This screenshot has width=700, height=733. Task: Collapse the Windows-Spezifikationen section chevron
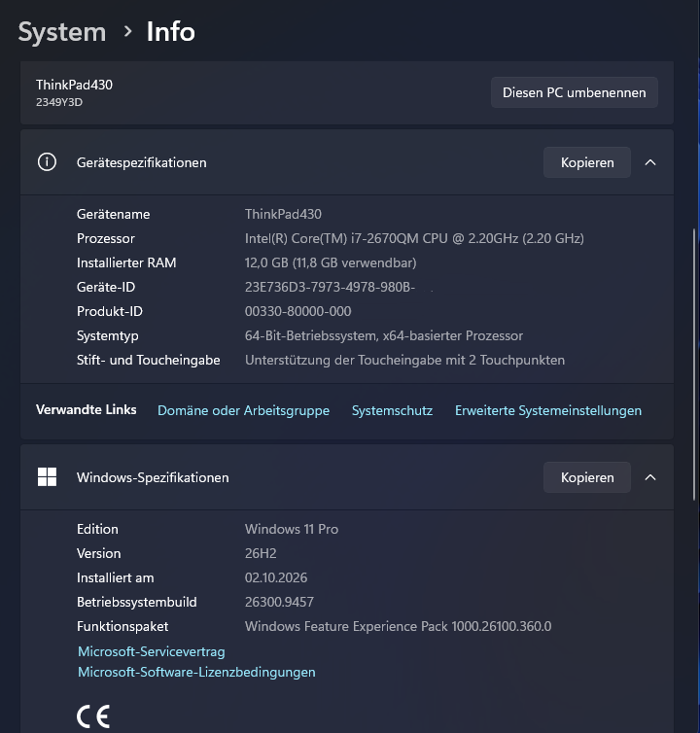pyautogui.click(x=650, y=477)
